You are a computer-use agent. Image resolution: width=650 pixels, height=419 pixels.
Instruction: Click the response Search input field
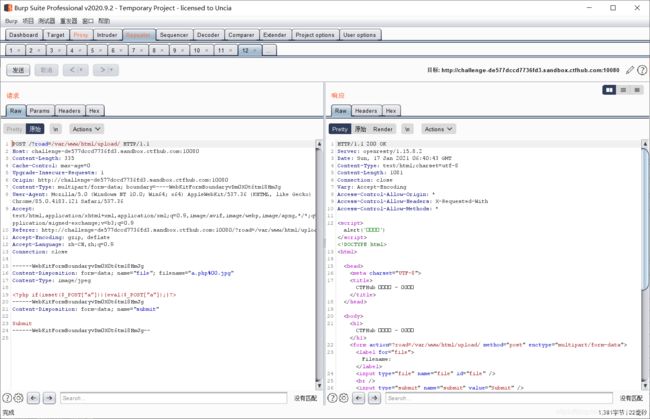coord(499,398)
